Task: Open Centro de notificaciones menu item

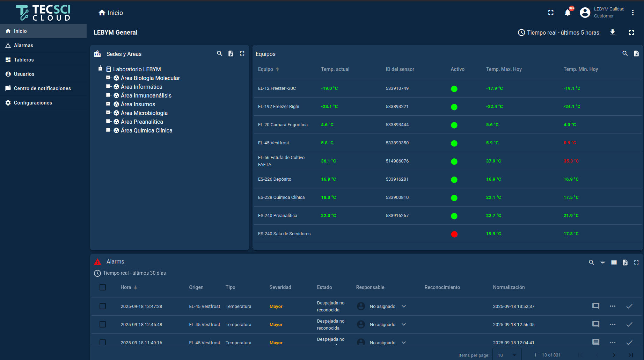Action: point(42,88)
